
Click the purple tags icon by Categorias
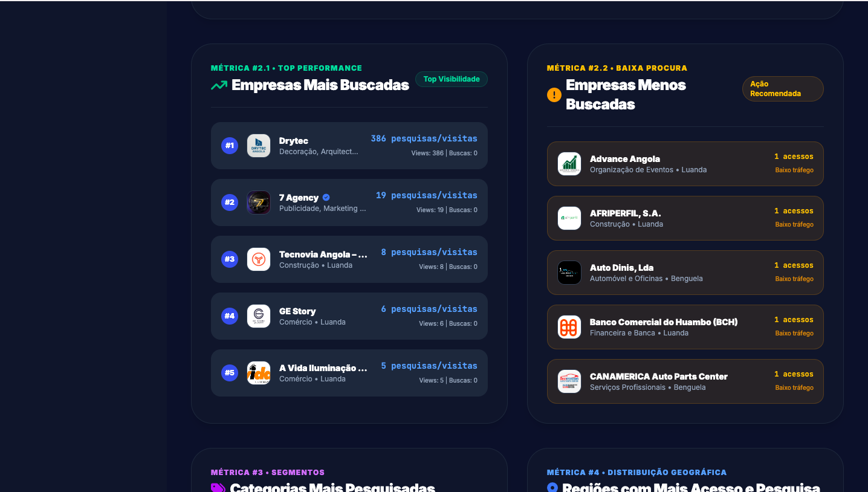coord(218,488)
